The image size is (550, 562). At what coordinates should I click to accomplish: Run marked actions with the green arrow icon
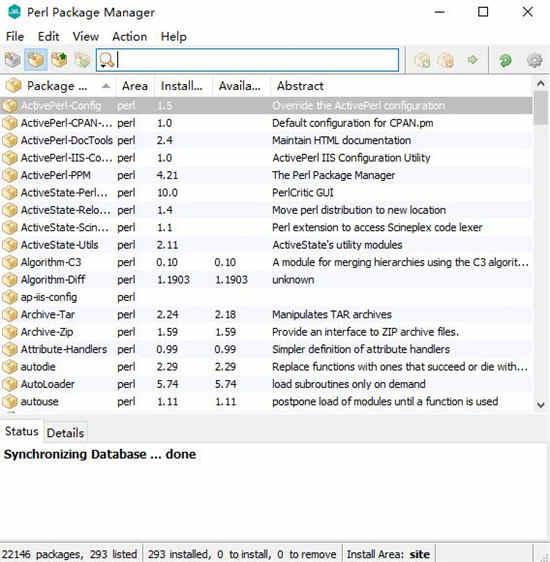coord(473,60)
